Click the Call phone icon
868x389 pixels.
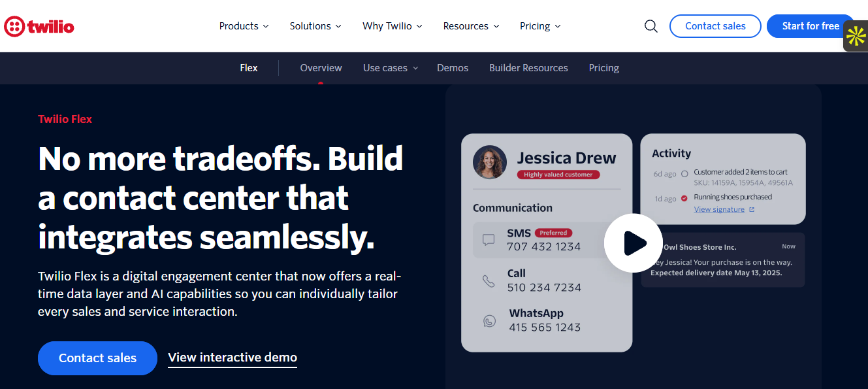[x=489, y=280]
